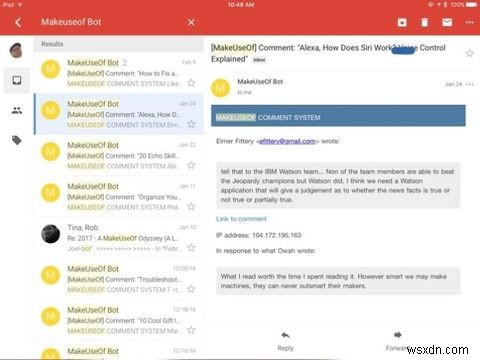Tap the back arrow in header
This screenshot has height=360, width=480.
[x=18, y=22]
